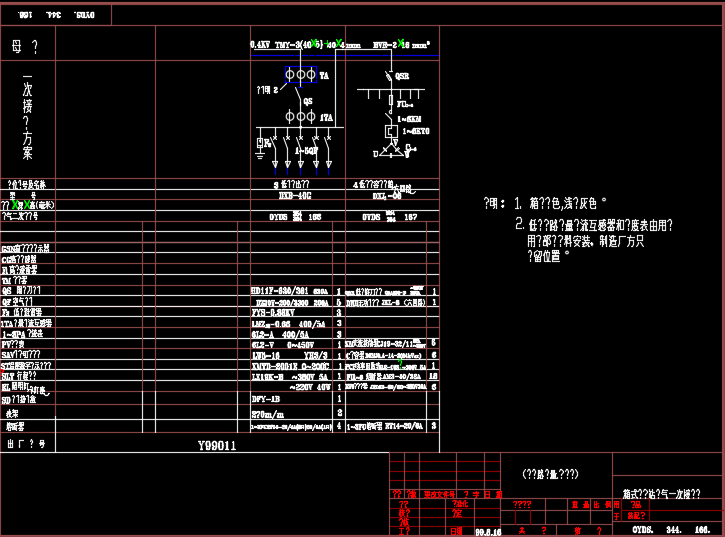Viewport: 725px width, 537px height.
Task: Click the QSR switch label
Action: coord(402,76)
